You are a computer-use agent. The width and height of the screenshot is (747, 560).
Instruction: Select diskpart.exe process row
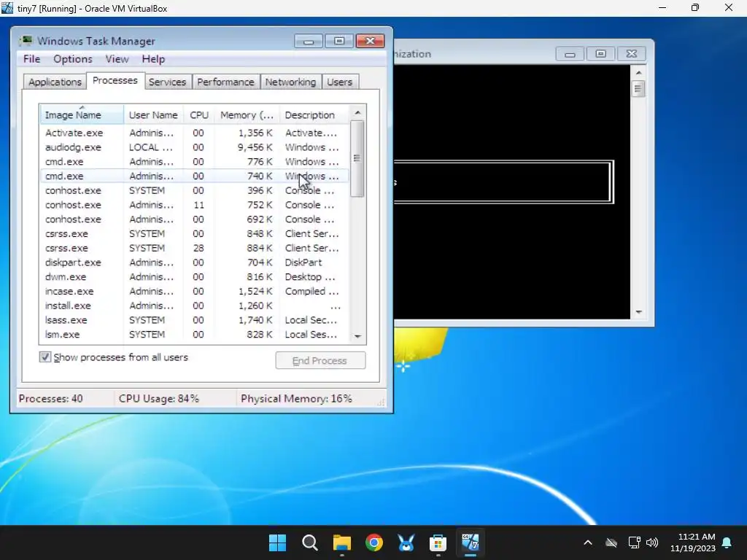[x=194, y=262]
